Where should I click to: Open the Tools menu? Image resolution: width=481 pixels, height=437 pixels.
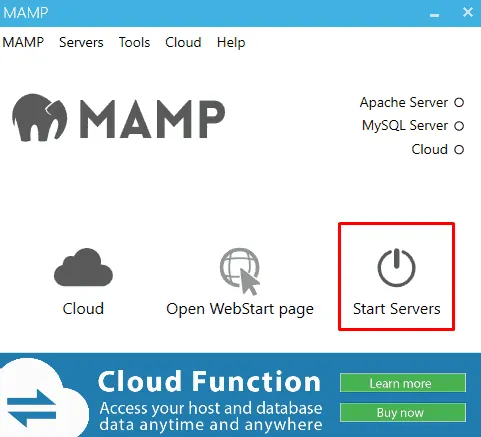tap(134, 43)
